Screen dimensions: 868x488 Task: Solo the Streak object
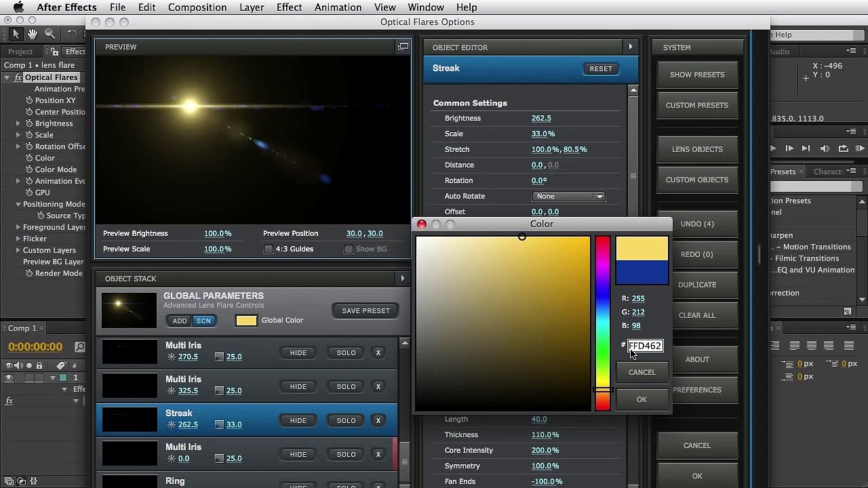(346, 420)
